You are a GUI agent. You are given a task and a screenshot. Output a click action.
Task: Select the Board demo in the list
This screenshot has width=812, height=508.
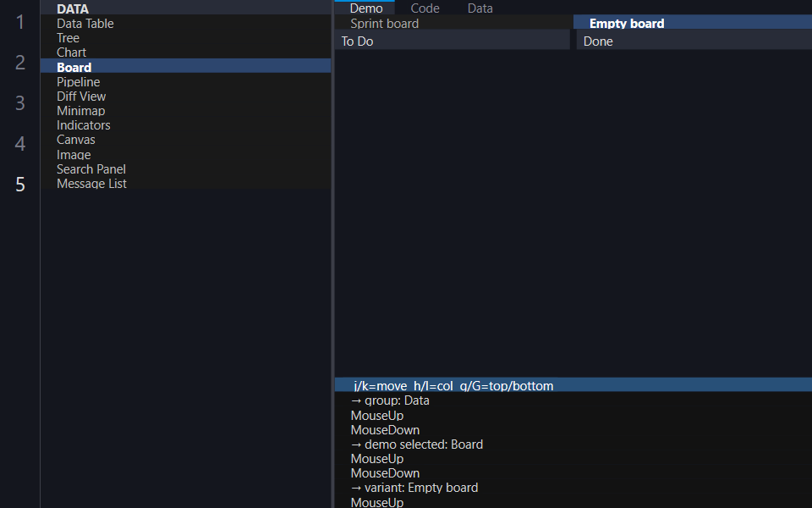pyautogui.click(x=185, y=67)
